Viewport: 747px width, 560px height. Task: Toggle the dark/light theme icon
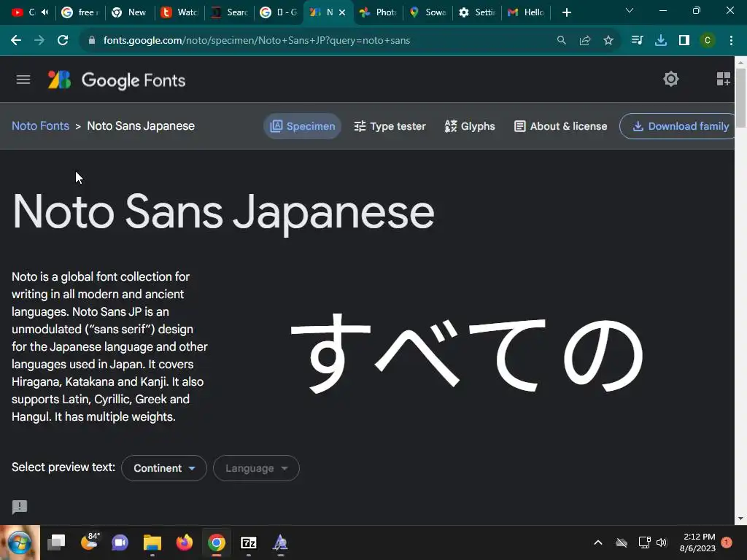click(671, 79)
